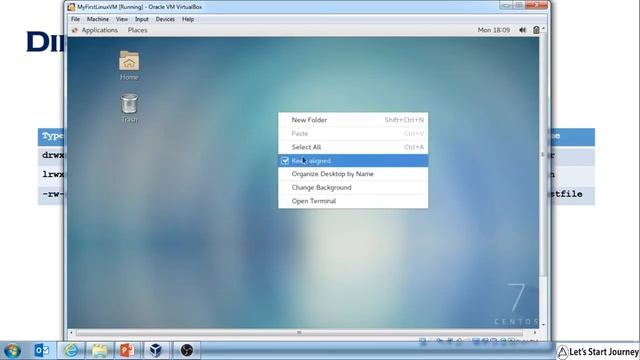640x360 pixels.
Task: Choose Open Terminal in the context menu
Action: point(353,201)
